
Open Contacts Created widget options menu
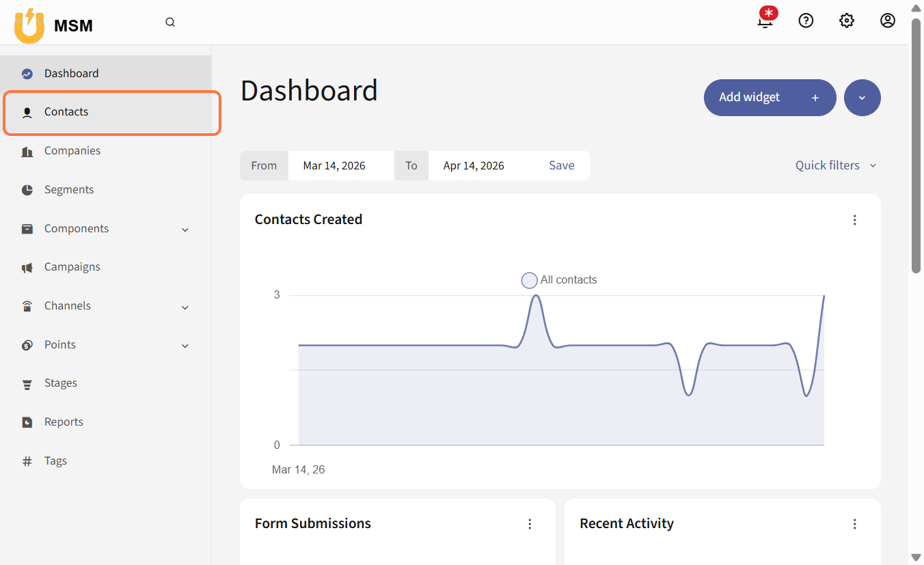coord(854,220)
